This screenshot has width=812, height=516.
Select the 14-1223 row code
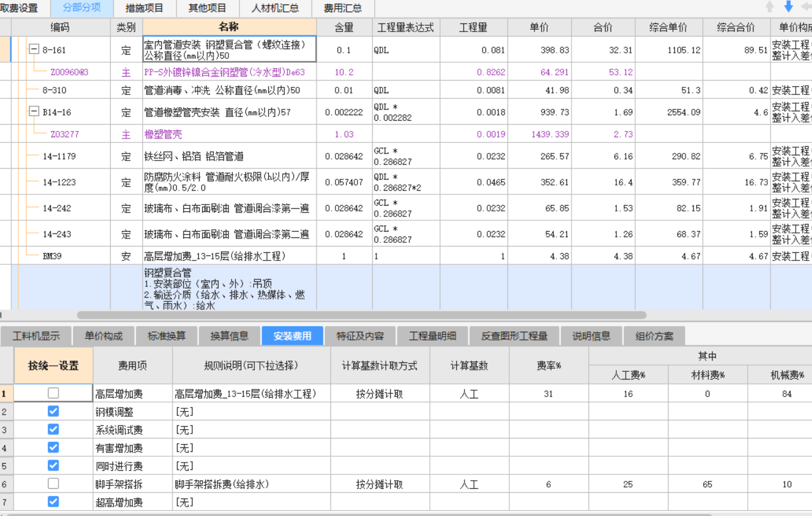[59, 182]
